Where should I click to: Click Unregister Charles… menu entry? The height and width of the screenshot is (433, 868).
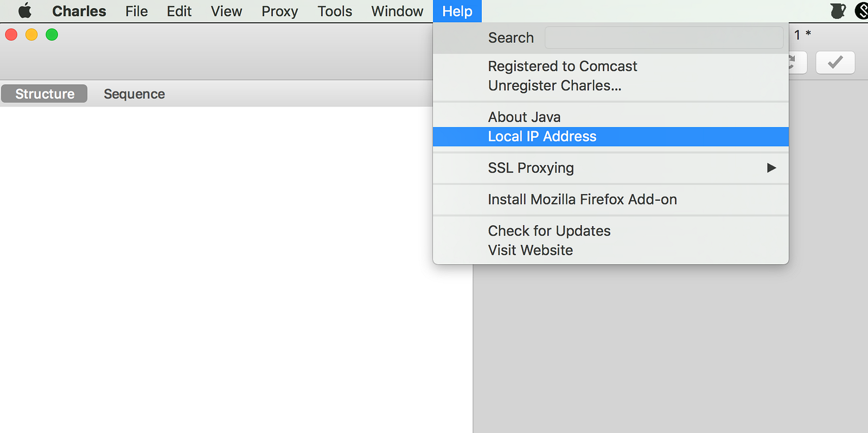pyautogui.click(x=554, y=86)
